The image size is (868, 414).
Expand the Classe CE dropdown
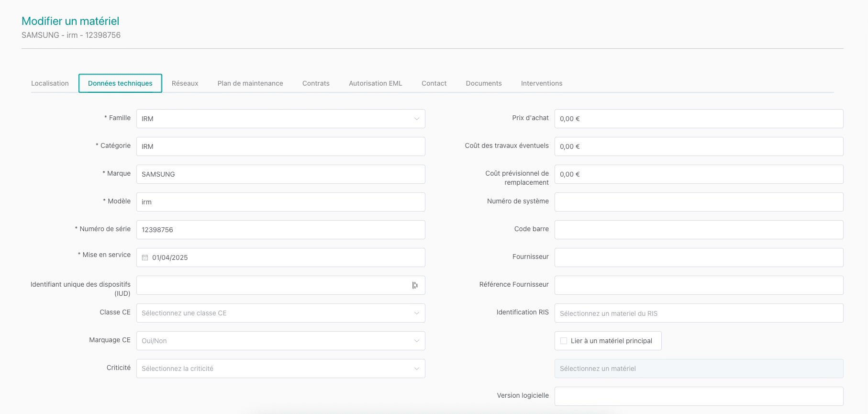(280, 313)
